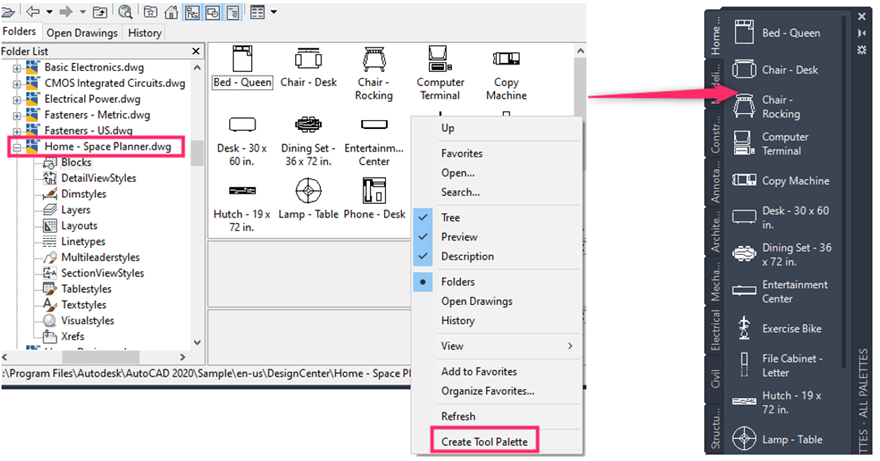This screenshot has height=461, width=880.
Task: Click the Search icon in the DesignCenter toolbar
Action: click(125, 12)
